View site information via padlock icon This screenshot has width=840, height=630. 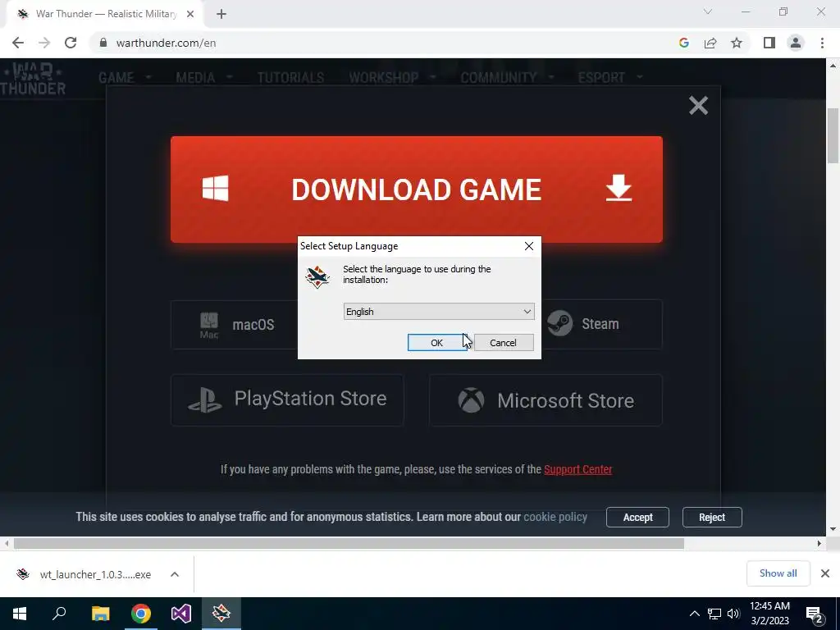tap(103, 43)
